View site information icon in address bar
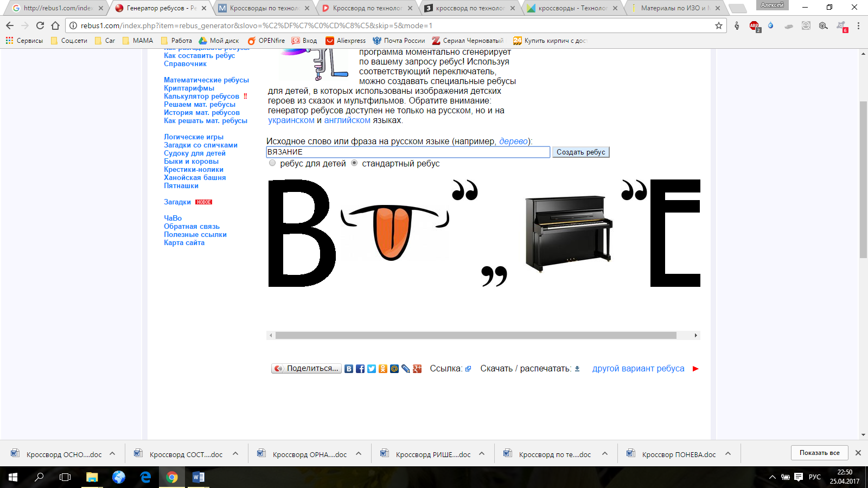This screenshot has height=488, width=868. pos(73,25)
